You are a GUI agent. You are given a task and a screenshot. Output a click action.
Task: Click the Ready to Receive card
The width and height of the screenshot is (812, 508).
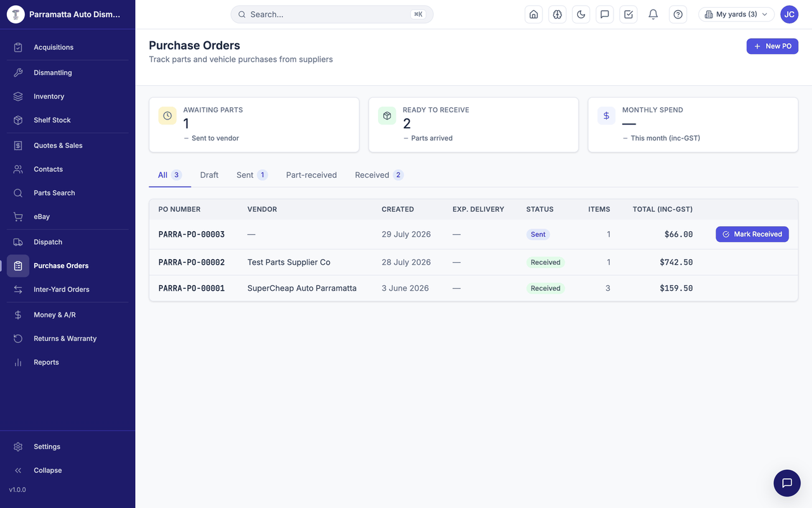(x=473, y=124)
